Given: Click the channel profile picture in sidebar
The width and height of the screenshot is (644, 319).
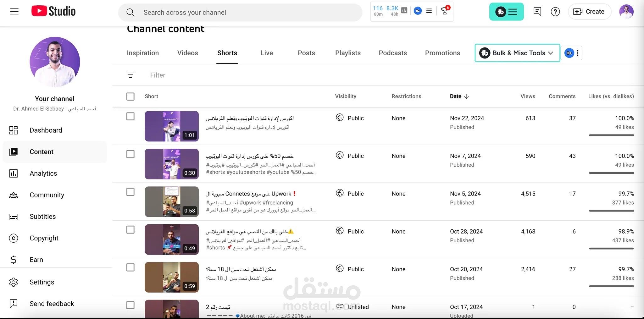Looking at the screenshot, I should pyautogui.click(x=55, y=62).
